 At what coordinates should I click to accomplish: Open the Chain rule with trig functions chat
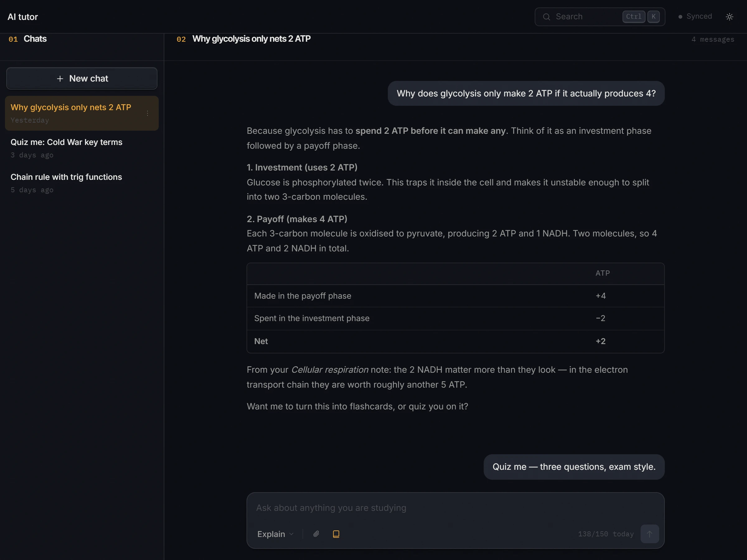(x=82, y=183)
